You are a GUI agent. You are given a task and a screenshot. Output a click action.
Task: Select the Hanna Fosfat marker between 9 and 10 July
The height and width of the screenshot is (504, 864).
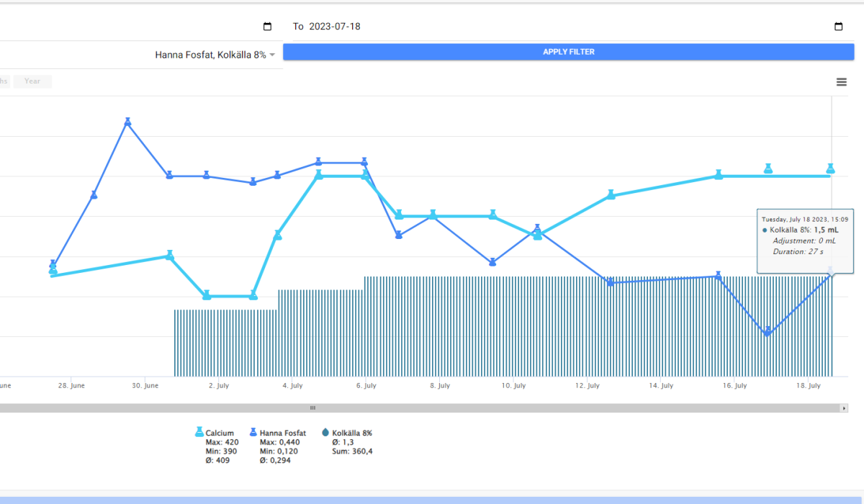point(492,262)
